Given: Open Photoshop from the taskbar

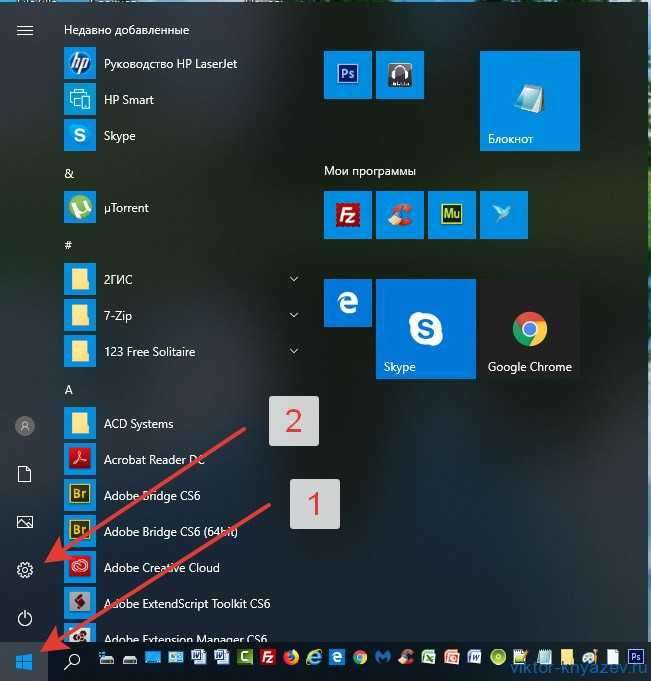Looking at the screenshot, I should [x=635, y=656].
